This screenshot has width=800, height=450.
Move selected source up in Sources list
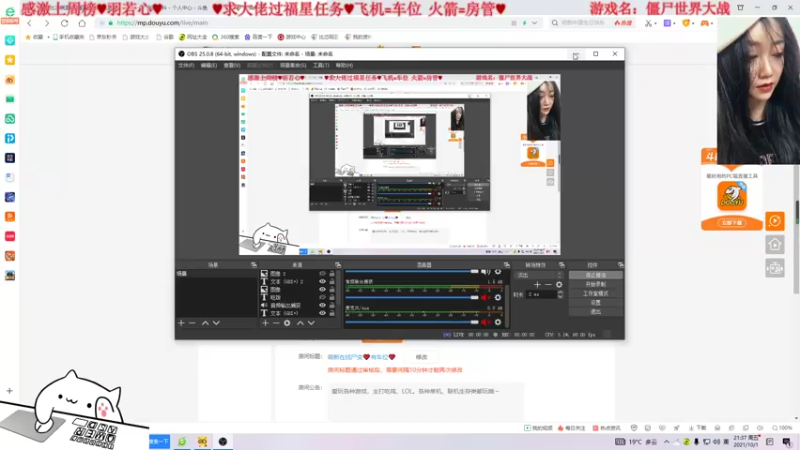point(300,323)
